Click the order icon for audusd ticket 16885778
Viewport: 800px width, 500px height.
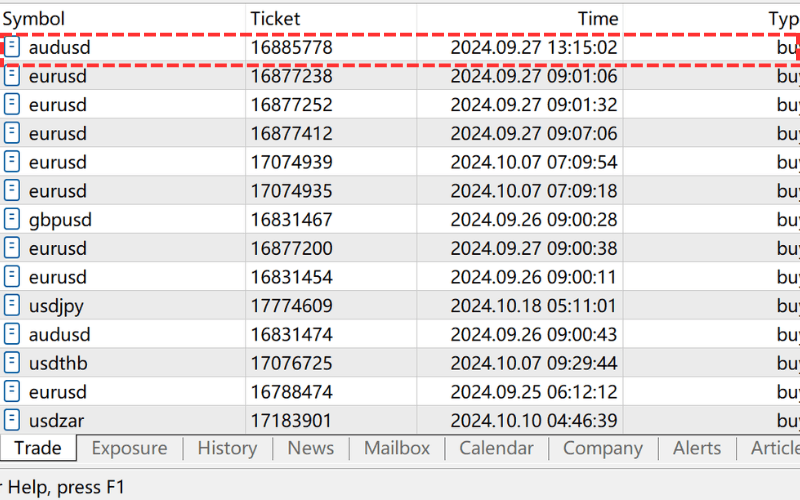point(13,47)
